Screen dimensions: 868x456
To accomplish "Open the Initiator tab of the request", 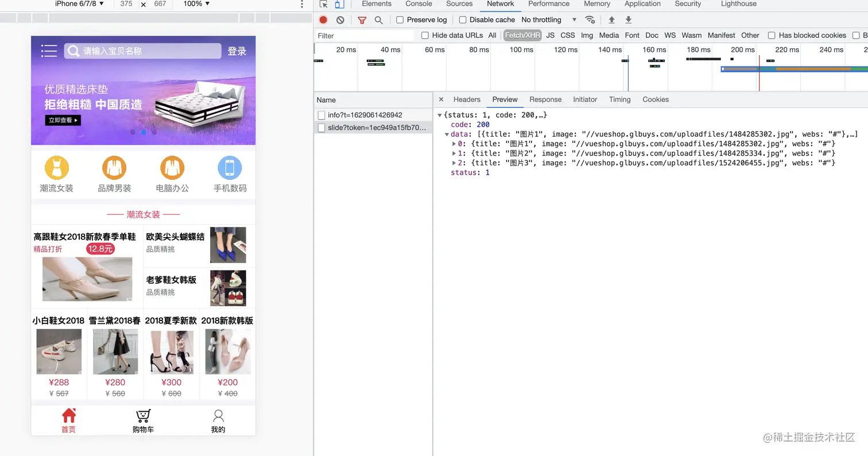I will point(585,99).
